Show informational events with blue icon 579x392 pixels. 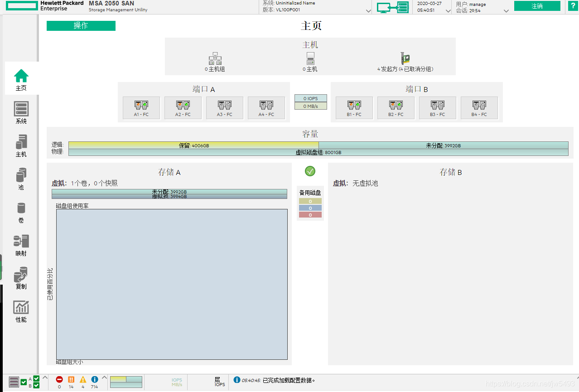(95, 380)
